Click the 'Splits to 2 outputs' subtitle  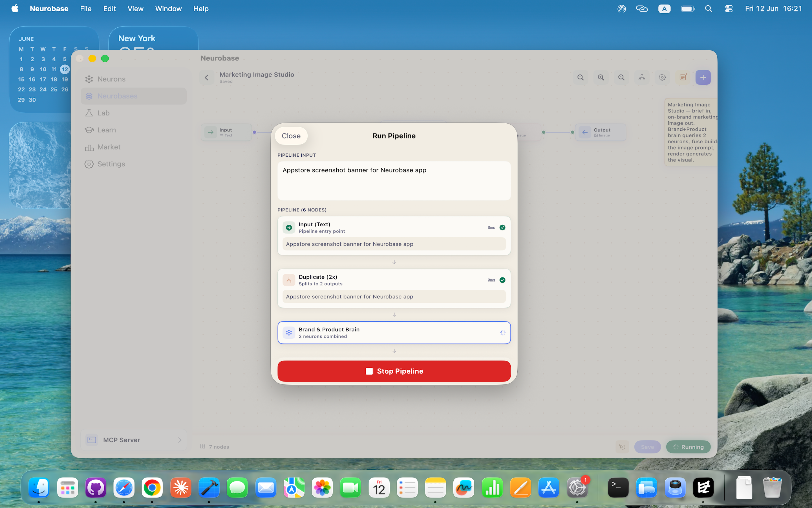click(x=321, y=284)
